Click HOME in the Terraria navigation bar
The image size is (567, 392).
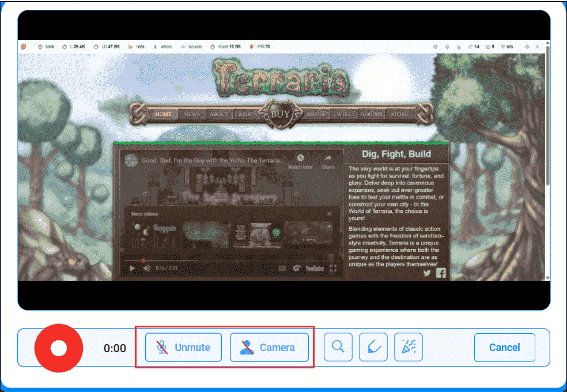click(x=163, y=115)
